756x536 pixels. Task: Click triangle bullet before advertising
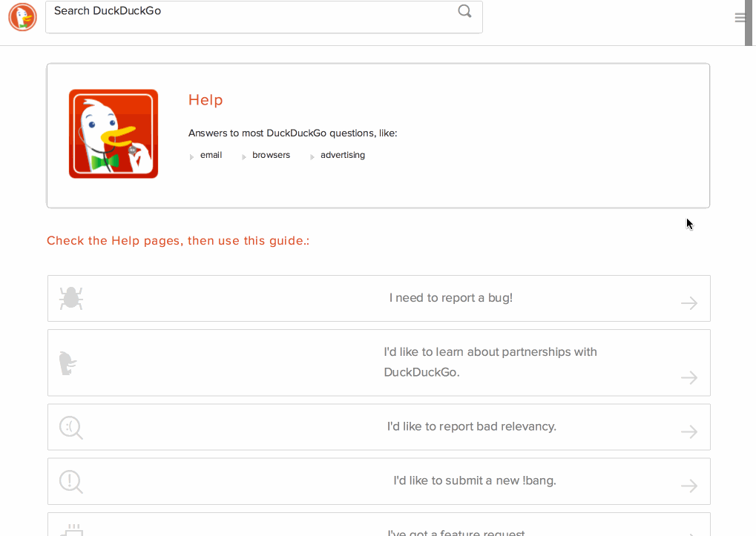click(x=312, y=156)
